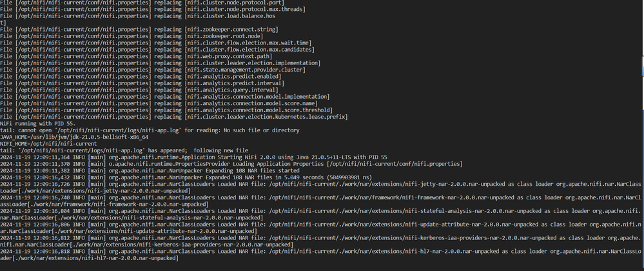Click the kubernetes.lease.prefix replacing line

click(174, 117)
